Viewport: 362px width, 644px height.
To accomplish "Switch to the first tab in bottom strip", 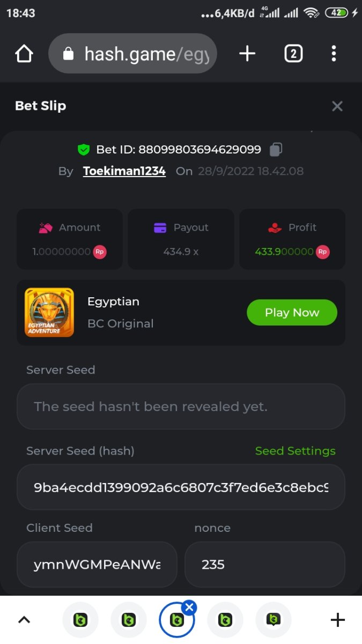I will tap(80, 620).
